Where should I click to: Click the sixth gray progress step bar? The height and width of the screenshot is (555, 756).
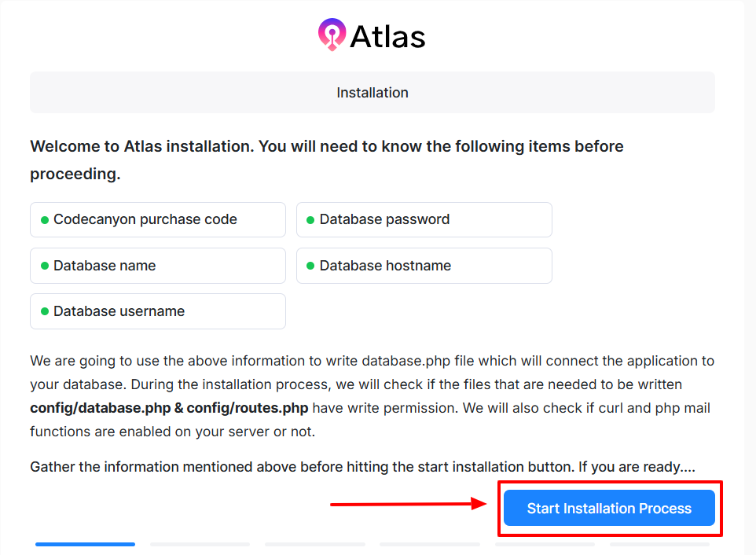(659, 544)
